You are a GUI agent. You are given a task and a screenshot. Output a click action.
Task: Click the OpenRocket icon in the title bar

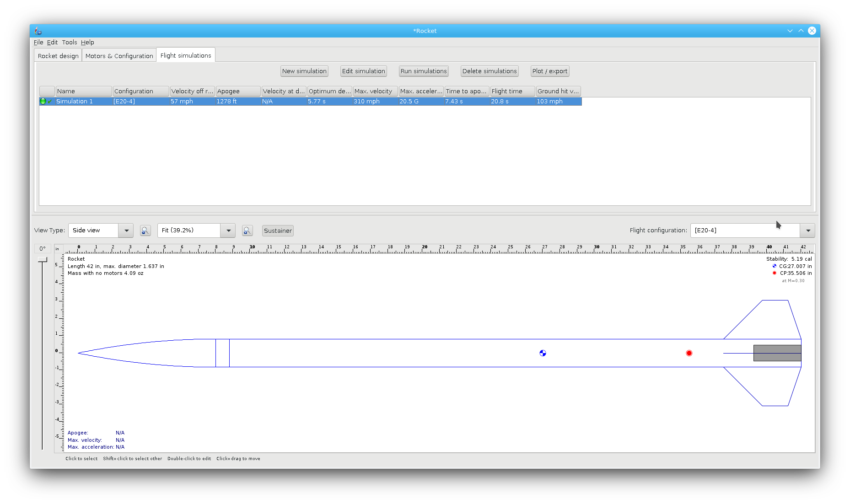[38, 31]
